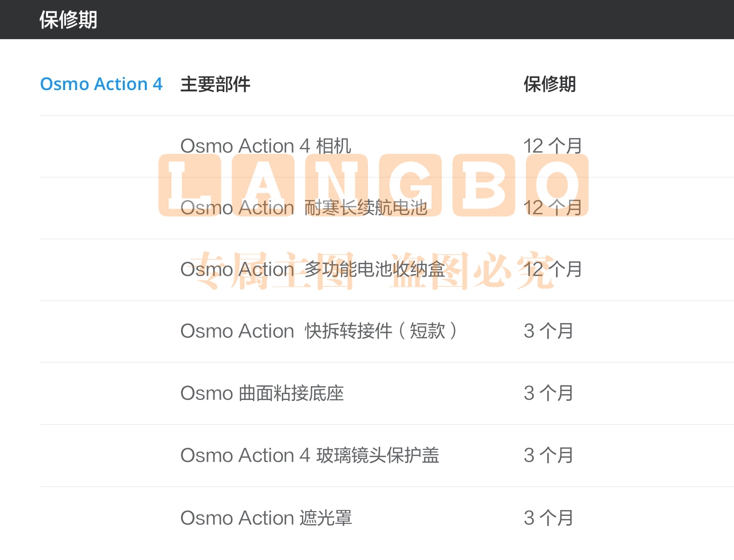Screen dimensions: 734x560
Task: Click 3 个月 warranty for quick-release adapter
Action: 548,331
